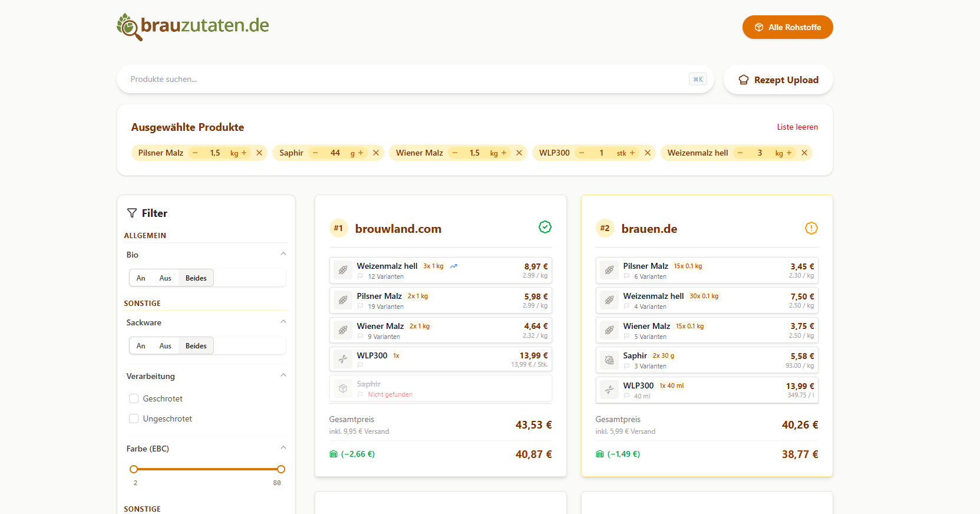Image resolution: width=980 pixels, height=514 pixels.
Task: Remove WLP300 chip with X icon
Action: tap(648, 153)
